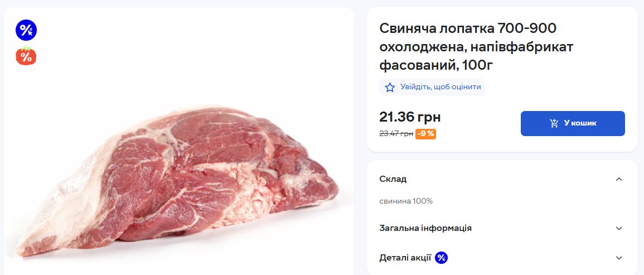This screenshot has height=275, width=644.
Task: Follow the Увійдіть, щоб оцінити link
Action: click(x=440, y=87)
